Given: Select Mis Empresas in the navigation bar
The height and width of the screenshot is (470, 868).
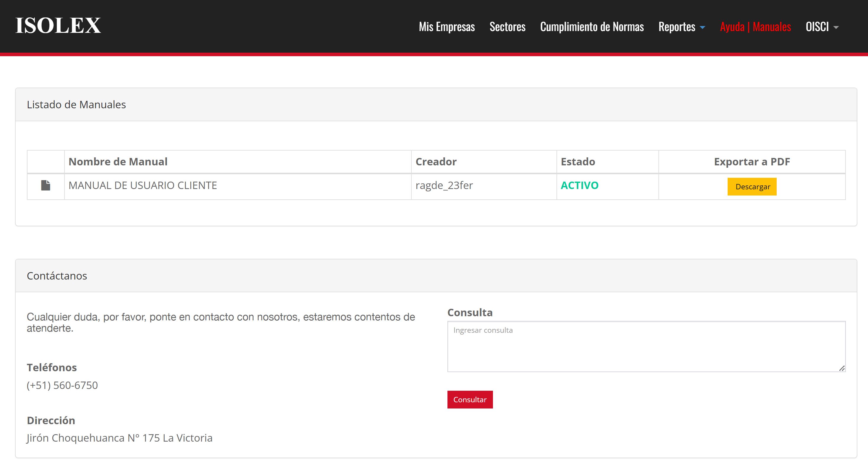Looking at the screenshot, I should coord(447,27).
